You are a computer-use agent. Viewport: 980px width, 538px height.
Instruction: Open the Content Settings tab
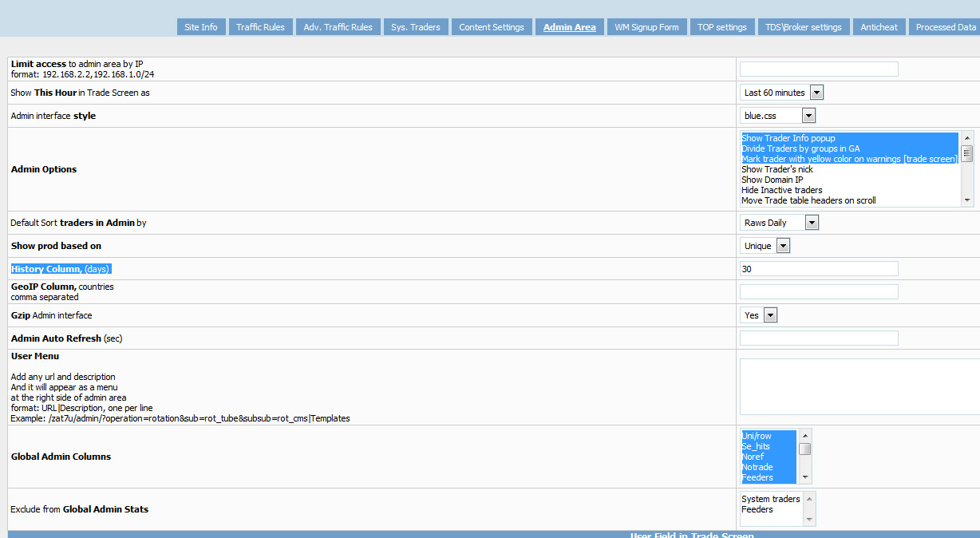(492, 27)
